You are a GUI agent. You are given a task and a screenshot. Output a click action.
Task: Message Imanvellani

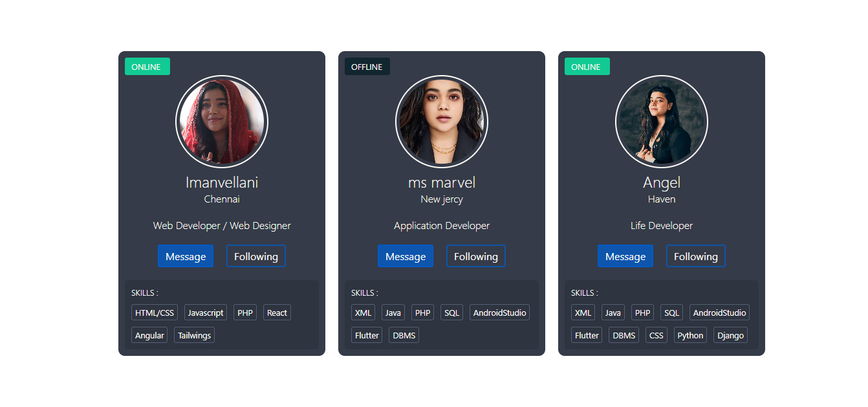coord(186,256)
